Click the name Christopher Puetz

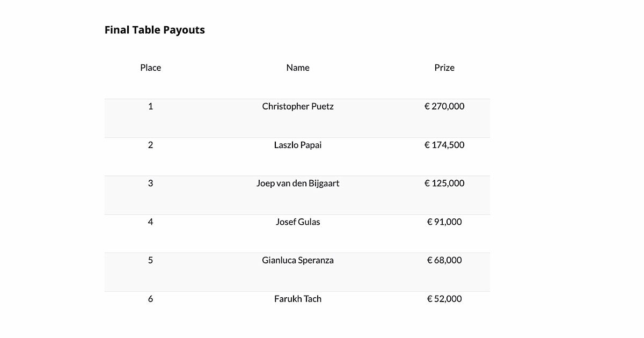click(x=298, y=106)
